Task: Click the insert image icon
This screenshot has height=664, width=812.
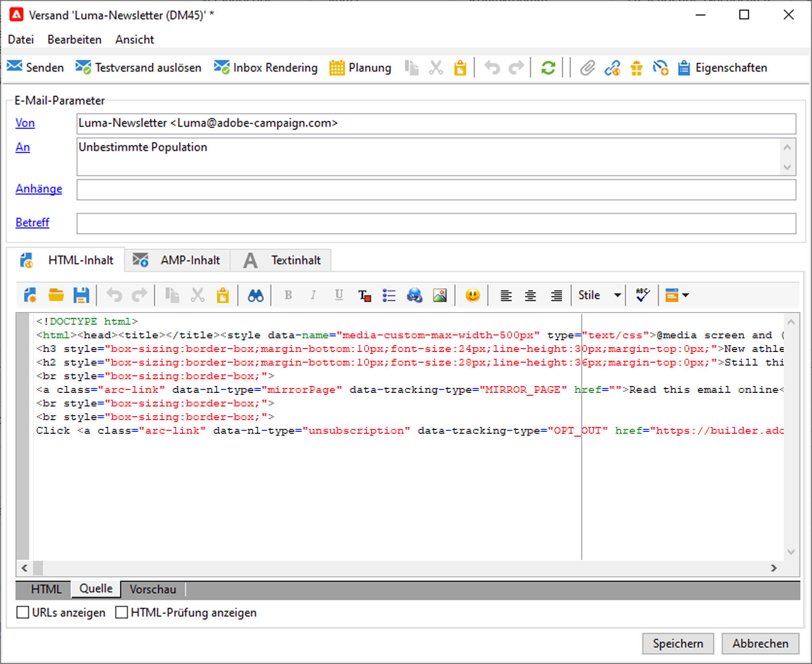Action: [x=440, y=295]
